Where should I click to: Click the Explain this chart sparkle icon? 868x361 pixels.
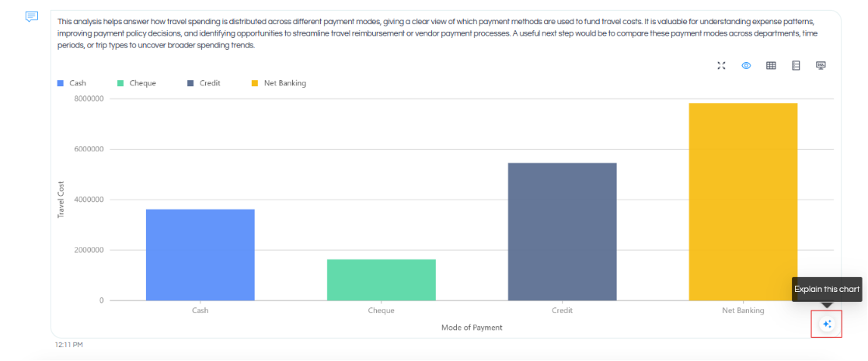(827, 324)
